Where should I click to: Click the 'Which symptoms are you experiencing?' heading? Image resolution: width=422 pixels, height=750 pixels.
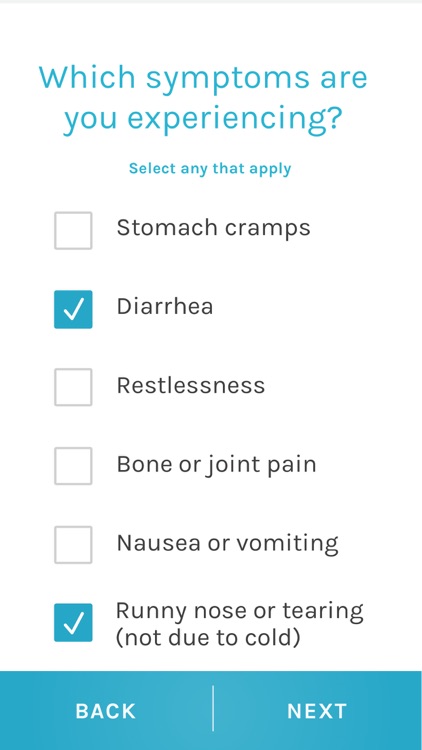[203, 98]
